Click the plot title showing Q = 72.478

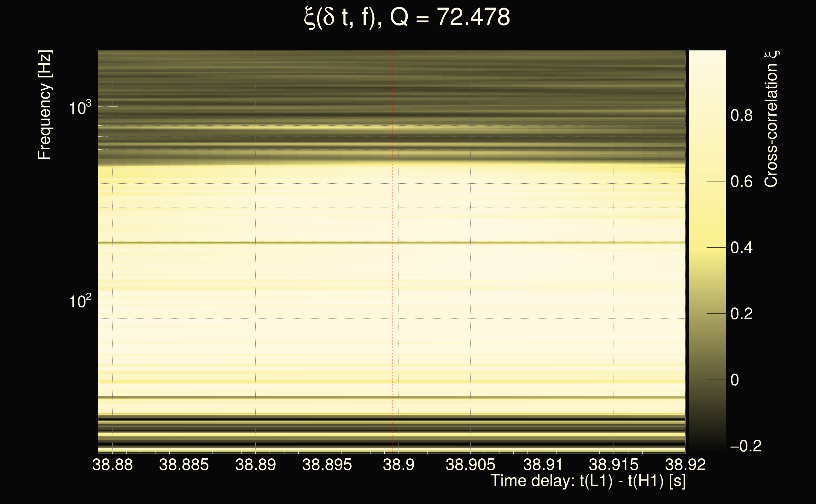pos(407,17)
